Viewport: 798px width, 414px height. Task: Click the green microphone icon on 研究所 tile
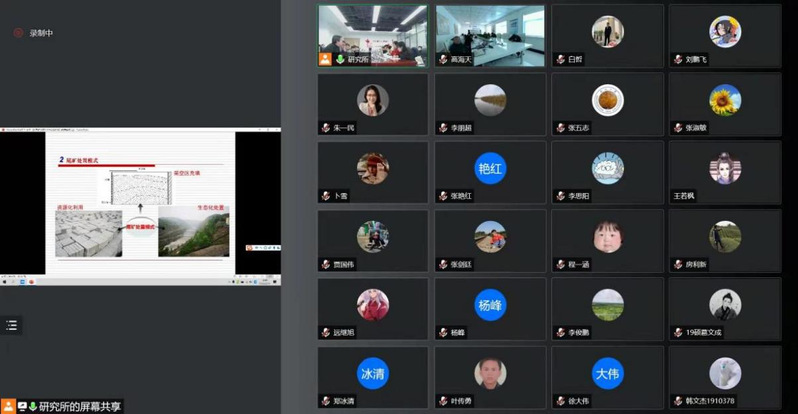point(340,59)
